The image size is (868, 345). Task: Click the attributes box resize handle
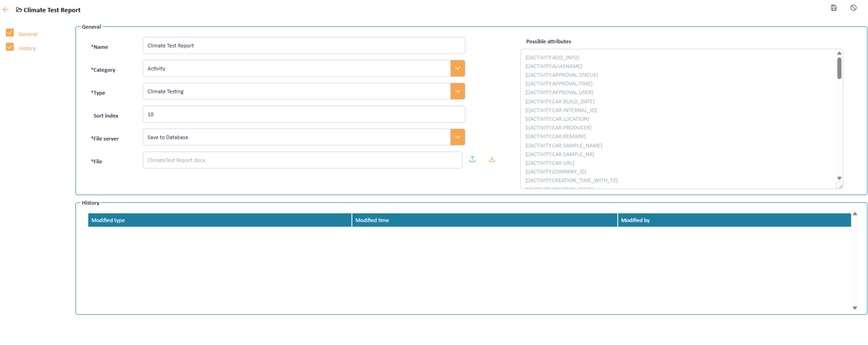(x=840, y=186)
